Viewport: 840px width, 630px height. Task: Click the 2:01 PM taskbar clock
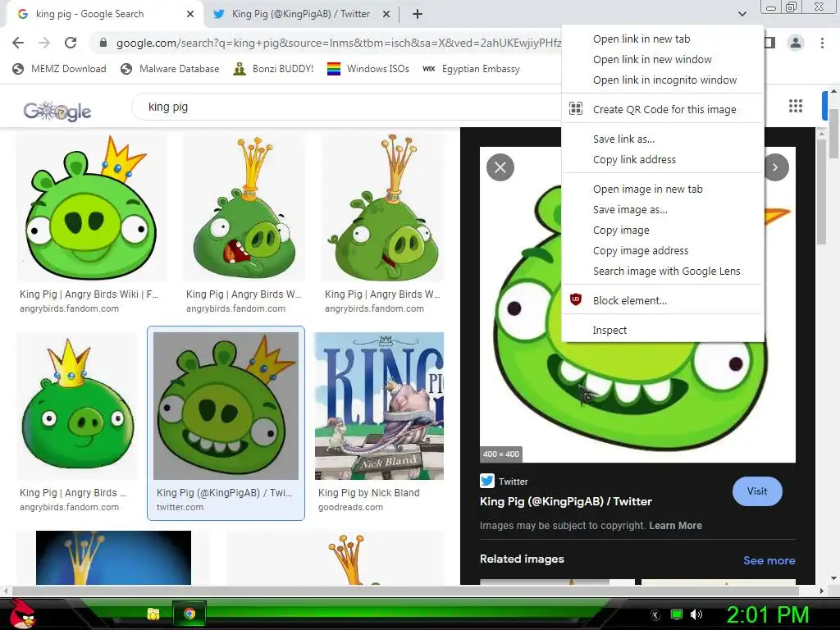tap(768, 615)
